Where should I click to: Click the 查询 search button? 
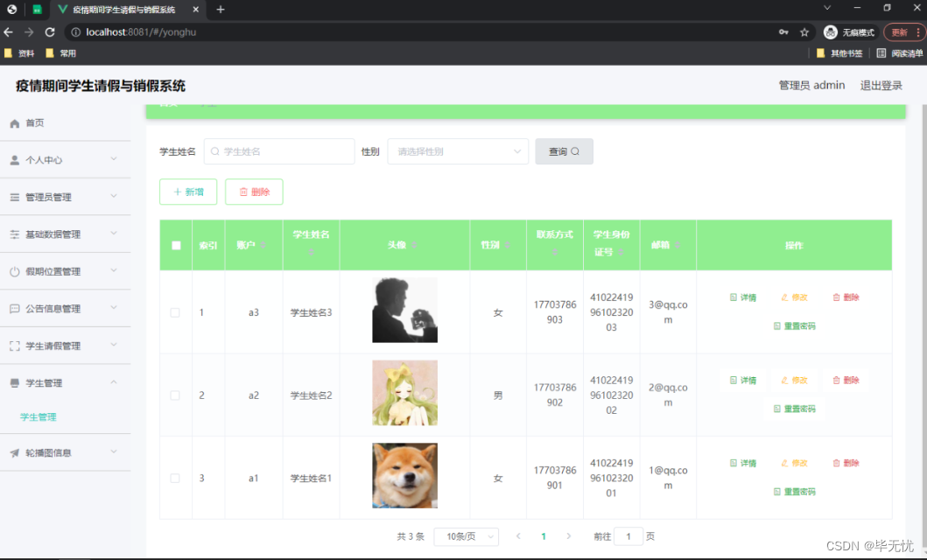(564, 150)
